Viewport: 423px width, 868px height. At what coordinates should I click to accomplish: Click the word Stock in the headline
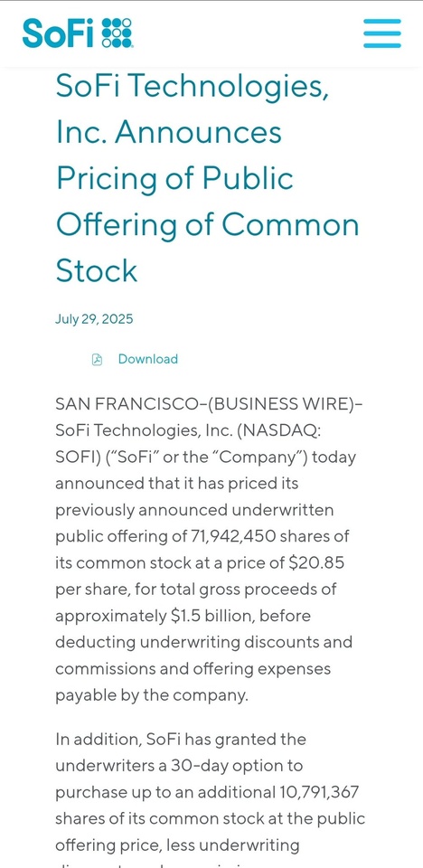(97, 270)
